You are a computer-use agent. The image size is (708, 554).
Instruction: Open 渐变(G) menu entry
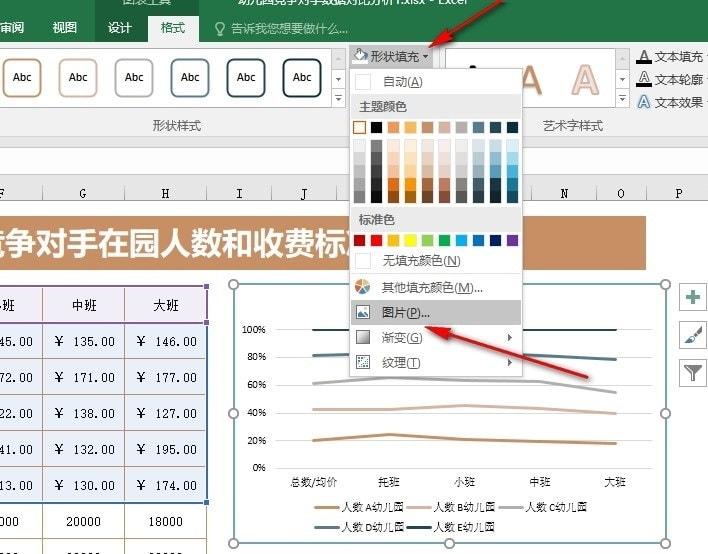(436, 338)
